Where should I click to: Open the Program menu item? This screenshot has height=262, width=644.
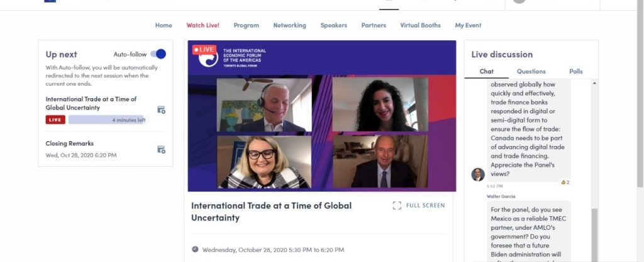[246, 25]
